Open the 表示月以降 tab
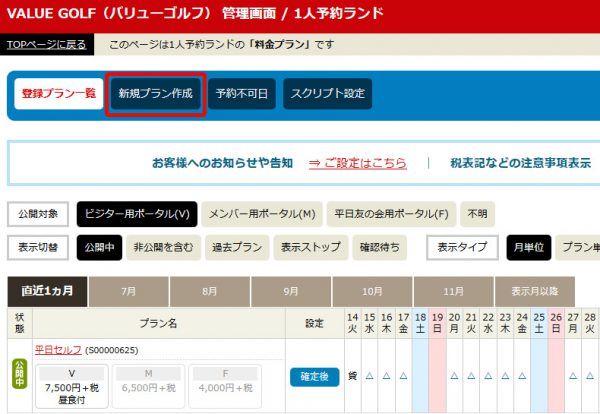The width and height of the screenshot is (600, 414). point(535,292)
